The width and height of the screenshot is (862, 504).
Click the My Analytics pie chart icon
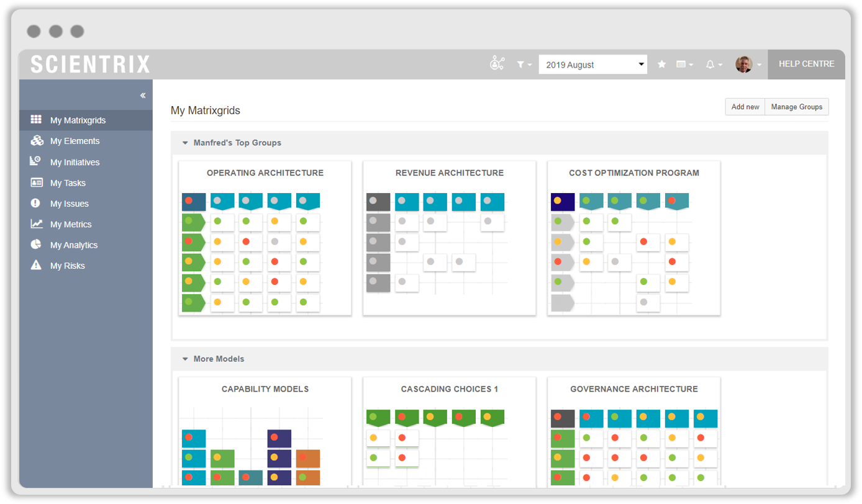[x=37, y=245]
